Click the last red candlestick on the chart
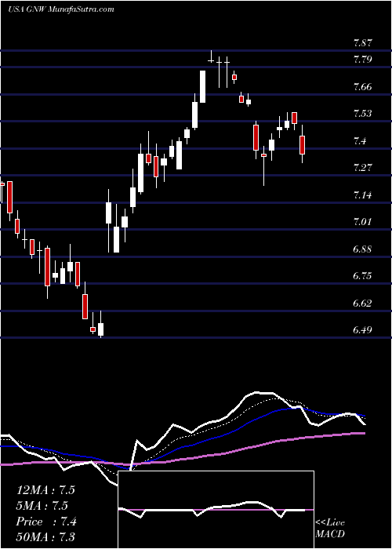This screenshot has width=392, height=549. tap(303, 145)
